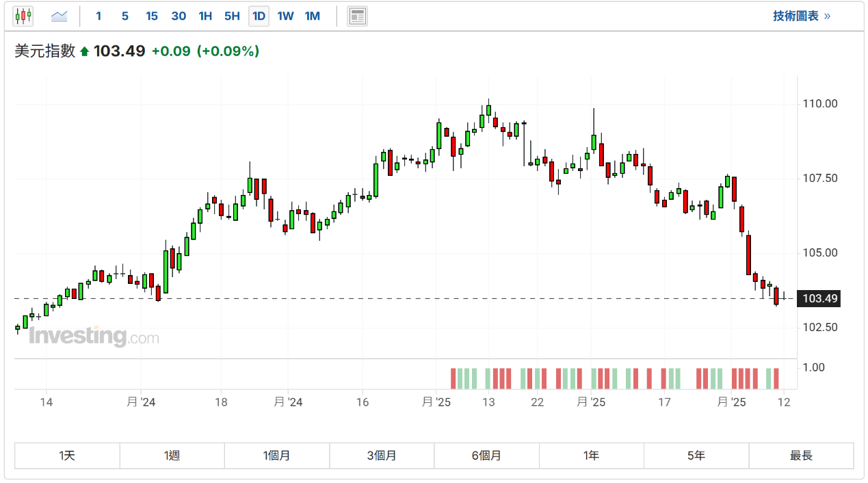
Task: Open the news overlay icon in toolbar
Action: coord(357,16)
